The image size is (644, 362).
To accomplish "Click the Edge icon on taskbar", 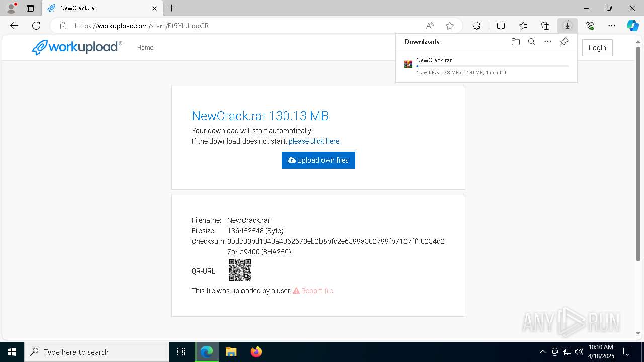I will point(207,352).
